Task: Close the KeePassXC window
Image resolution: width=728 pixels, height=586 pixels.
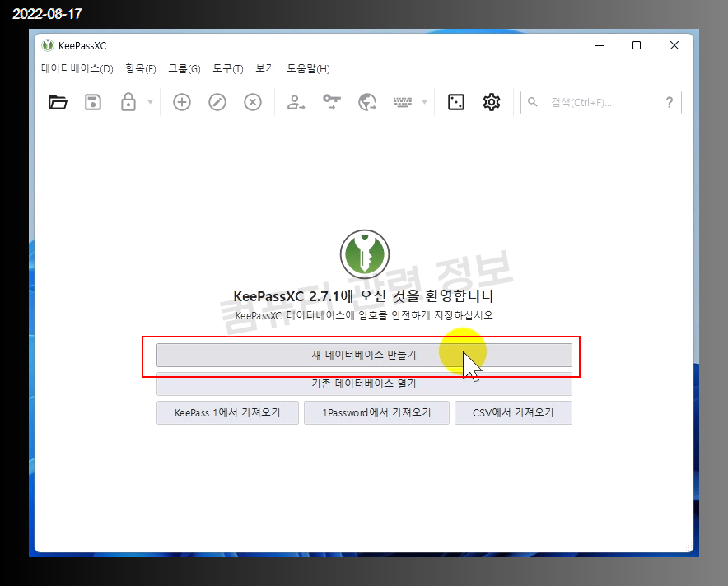Action: tap(674, 45)
